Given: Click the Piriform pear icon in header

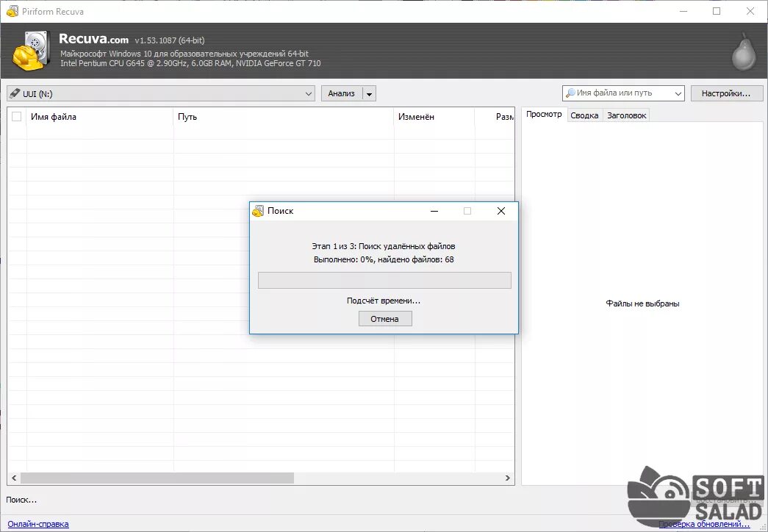Looking at the screenshot, I should coord(744,51).
